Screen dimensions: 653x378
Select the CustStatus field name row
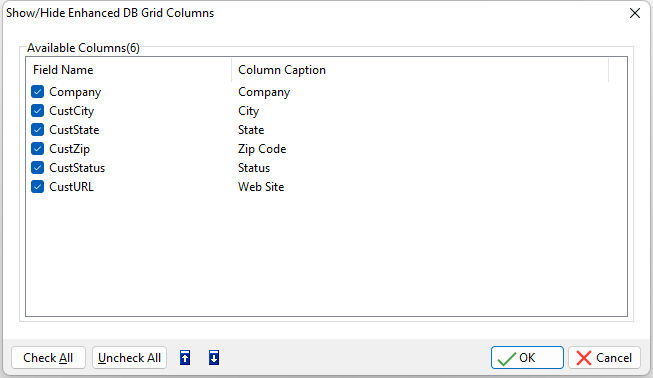click(77, 168)
